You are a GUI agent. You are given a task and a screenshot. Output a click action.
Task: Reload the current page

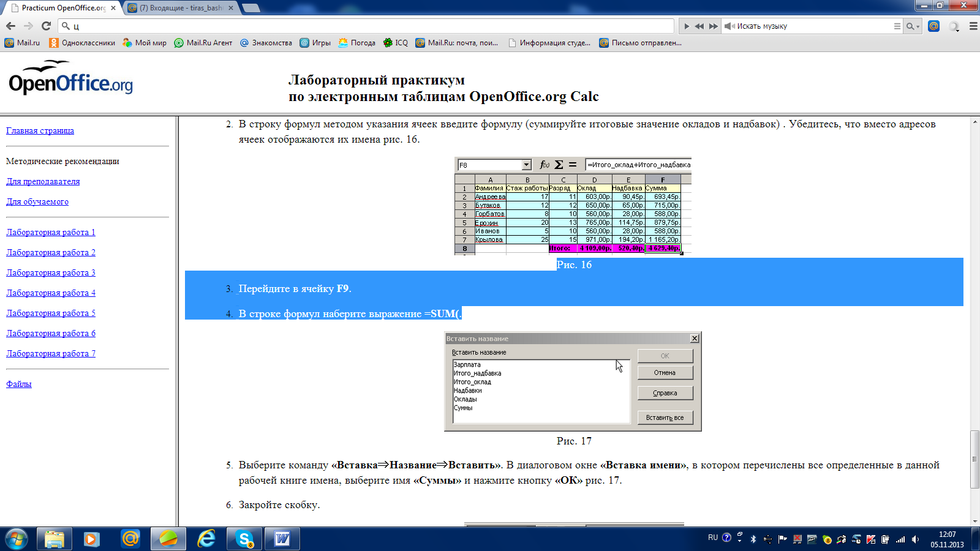[46, 26]
